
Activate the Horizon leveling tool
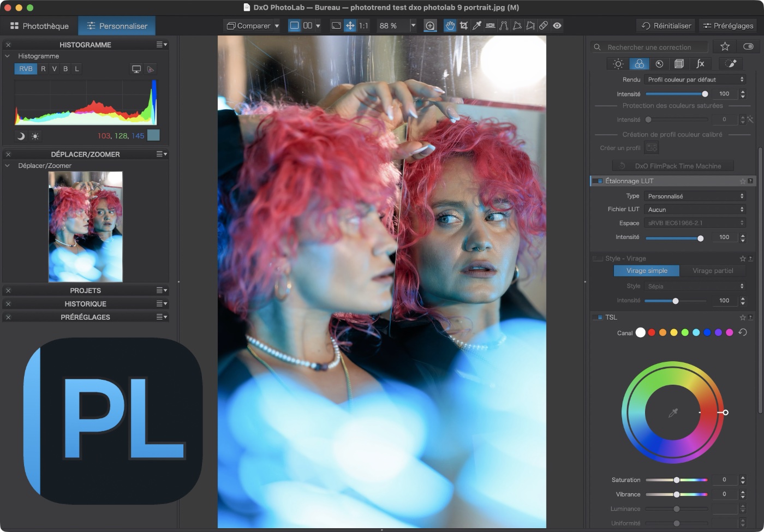[x=491, y=26]
